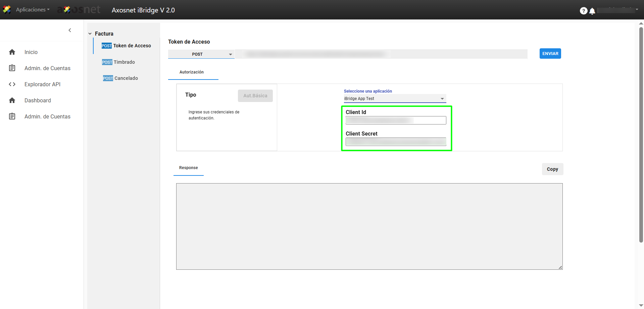The width and height of the screenshot is (644, 309).
Task: Select the Response tab
Action: [188, 168]
